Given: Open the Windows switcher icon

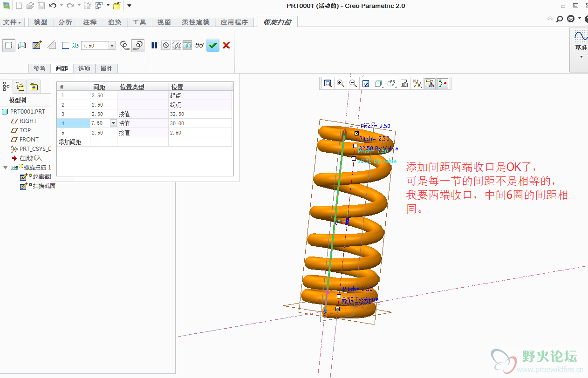Looking at the screenshot, I should pos(99,6).
